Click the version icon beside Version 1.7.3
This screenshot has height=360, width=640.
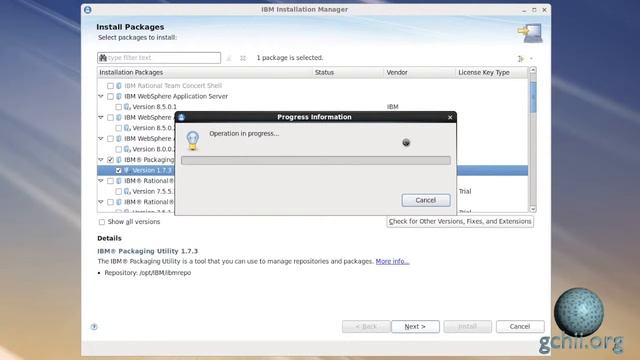click(127, 170)
